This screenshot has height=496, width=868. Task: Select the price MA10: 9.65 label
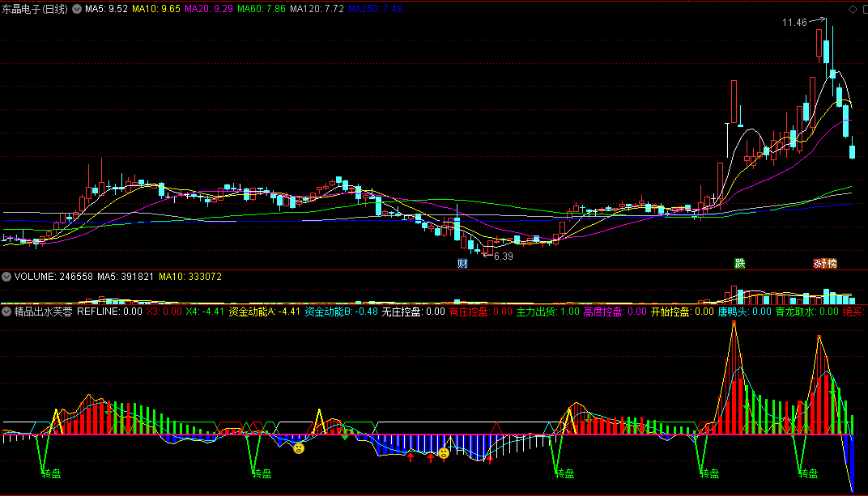coord(156,9)
